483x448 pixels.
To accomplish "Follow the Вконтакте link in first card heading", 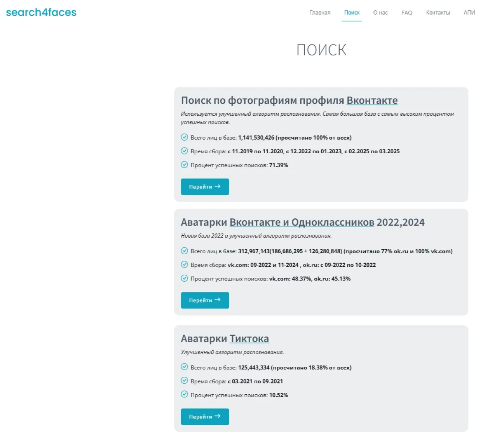I will (x=372, y=100).
